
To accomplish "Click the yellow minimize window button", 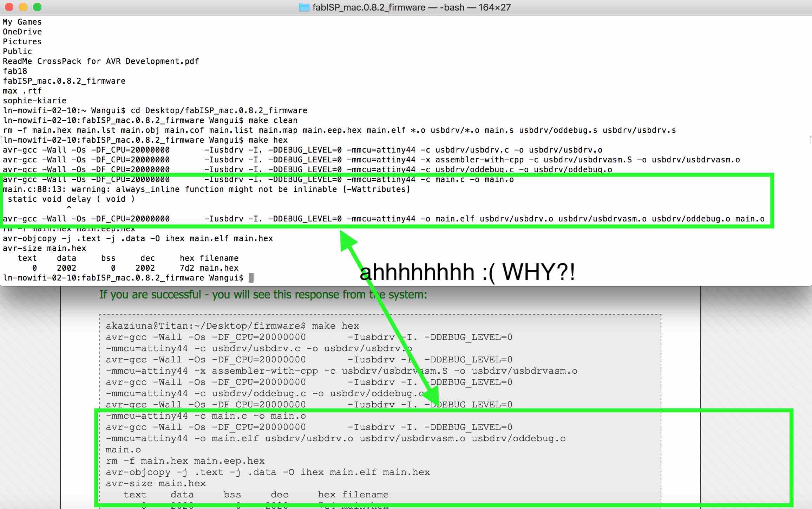I will coord(23,7).
